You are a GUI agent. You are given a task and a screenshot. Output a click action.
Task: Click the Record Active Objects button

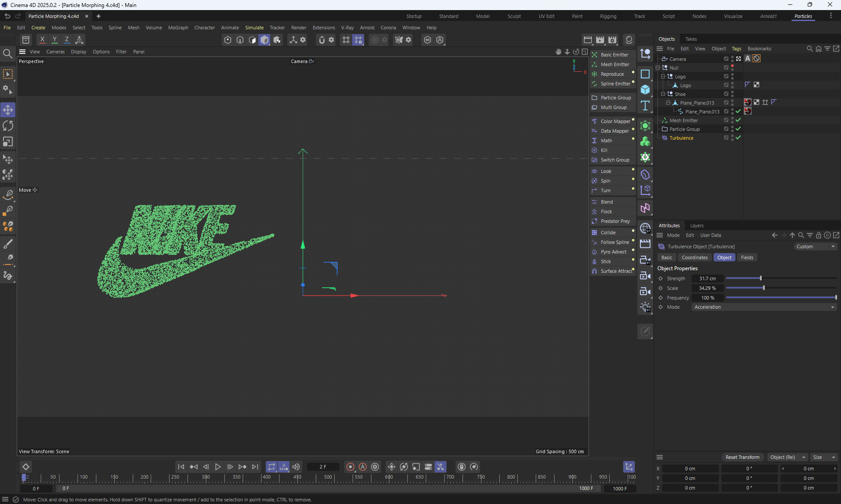point(350,467)
